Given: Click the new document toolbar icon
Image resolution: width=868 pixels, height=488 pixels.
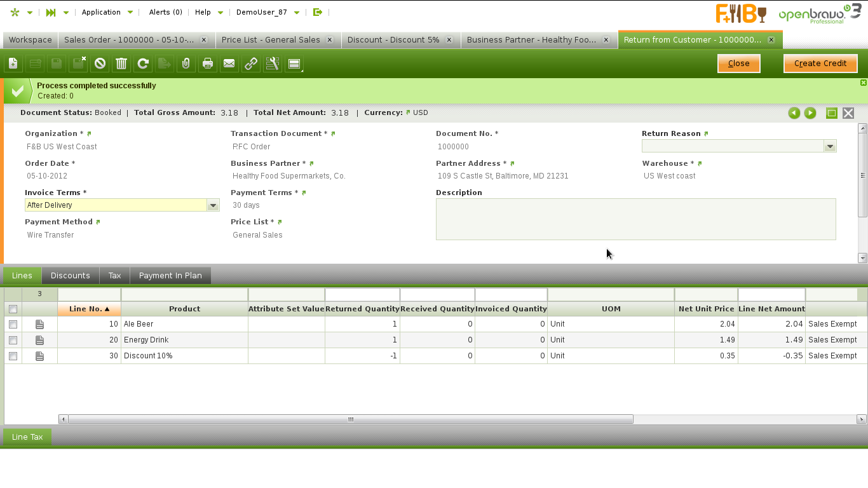Looking at the screenshot, I should tap(13, 64).
